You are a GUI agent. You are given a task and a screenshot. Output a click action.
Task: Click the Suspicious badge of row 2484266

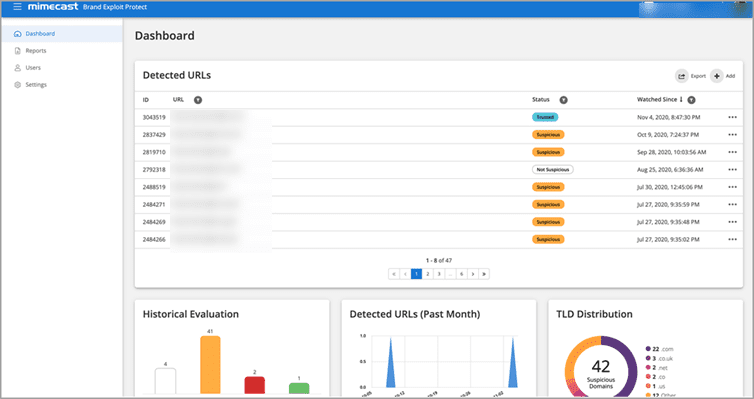tap(548, 239)
